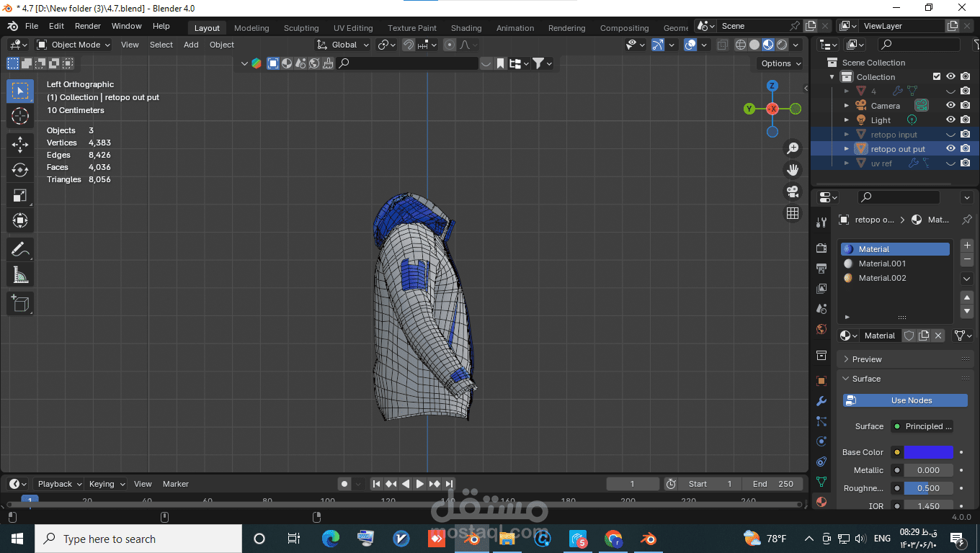Open the Modifiers wrench properties tab
Image resolution: width=980 pixels, height=553 pixels.
[x=821, y=401]
